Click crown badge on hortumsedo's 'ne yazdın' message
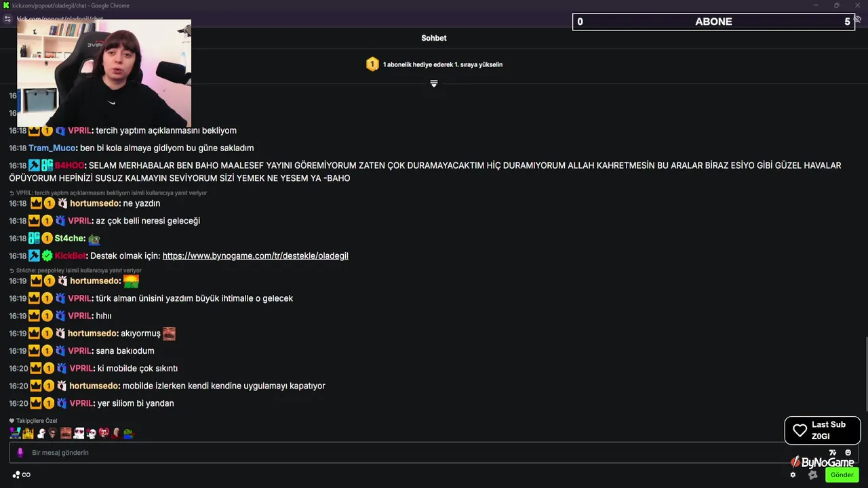Image resolution: width=868 pixels, height=488 pixels. click(x=36, y=203)
